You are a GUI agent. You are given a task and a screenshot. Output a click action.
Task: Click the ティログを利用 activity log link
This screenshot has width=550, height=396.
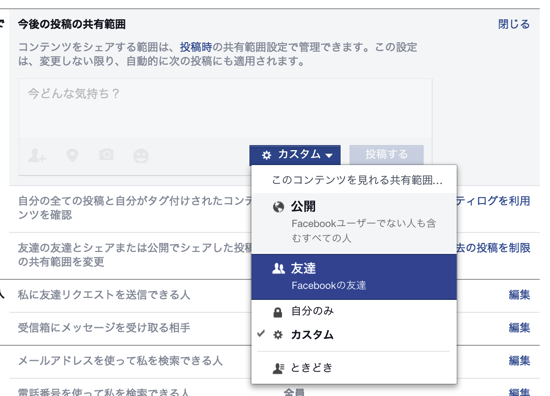click(x=493, y=201)
